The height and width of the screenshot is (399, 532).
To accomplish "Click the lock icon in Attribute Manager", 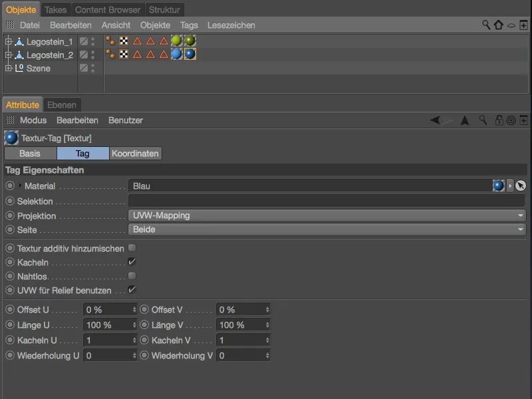I will (x=499, y=120).
